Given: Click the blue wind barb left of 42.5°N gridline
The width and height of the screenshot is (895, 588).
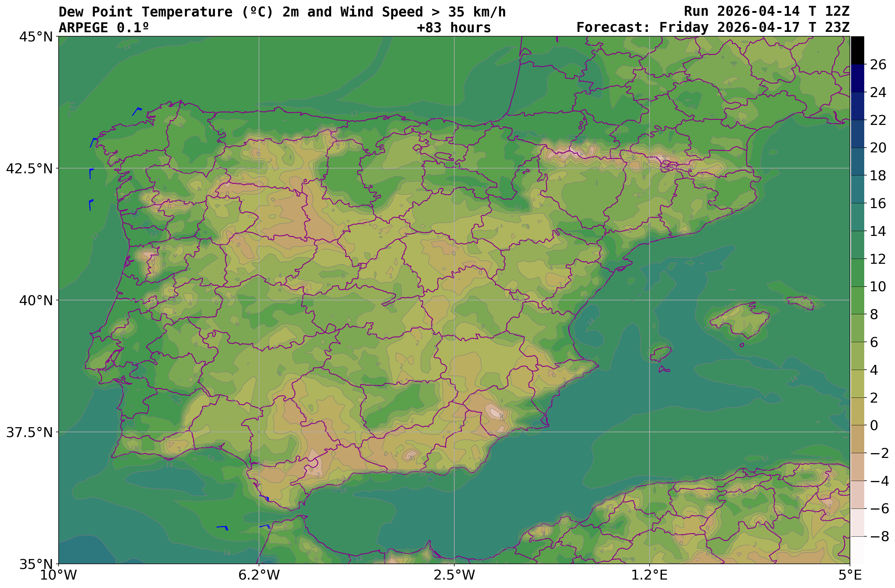Looking at the screenshot, I should [90, 173].
